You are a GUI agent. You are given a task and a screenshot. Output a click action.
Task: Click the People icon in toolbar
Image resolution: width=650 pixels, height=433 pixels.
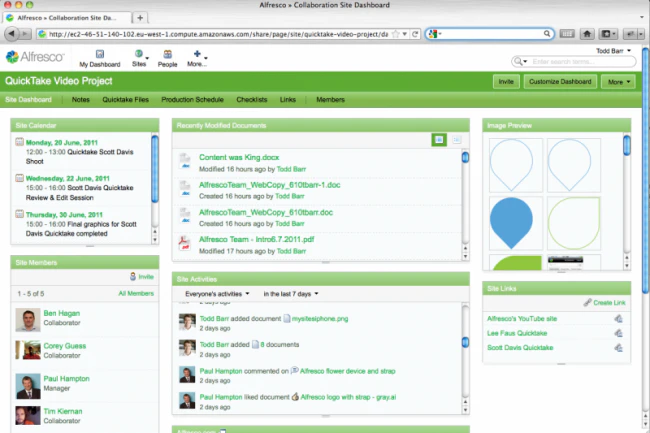(167, 54)
